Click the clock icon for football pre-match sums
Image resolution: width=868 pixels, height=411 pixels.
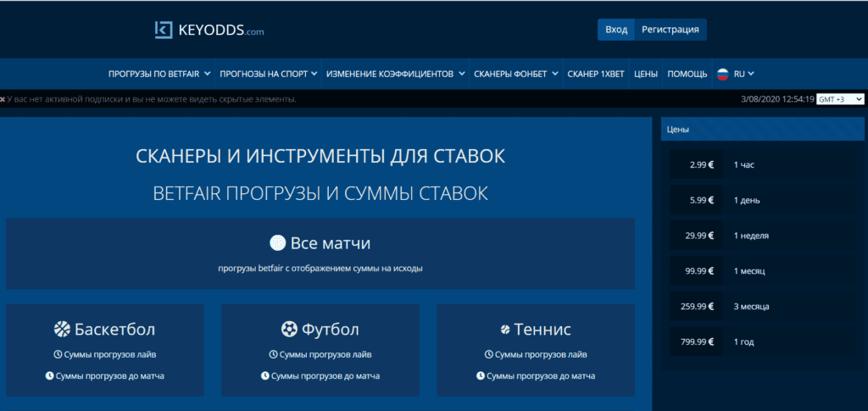[264, 376]
